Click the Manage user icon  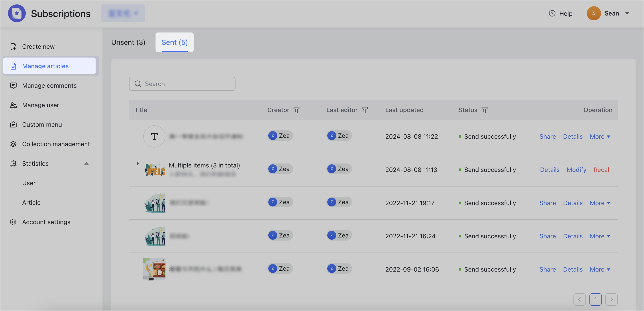[13, 105]
